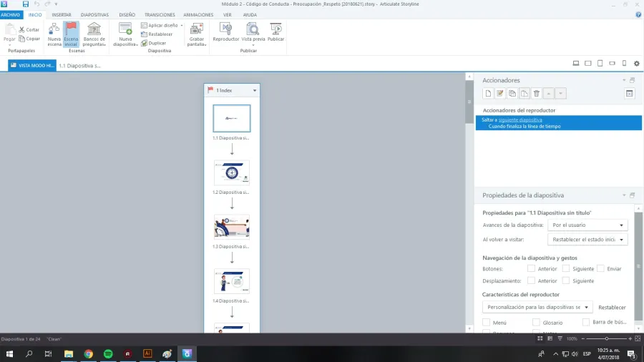Switch to the TRANSICIONES ribbon tab
644x362 pixels.
[x=159, y=14]
